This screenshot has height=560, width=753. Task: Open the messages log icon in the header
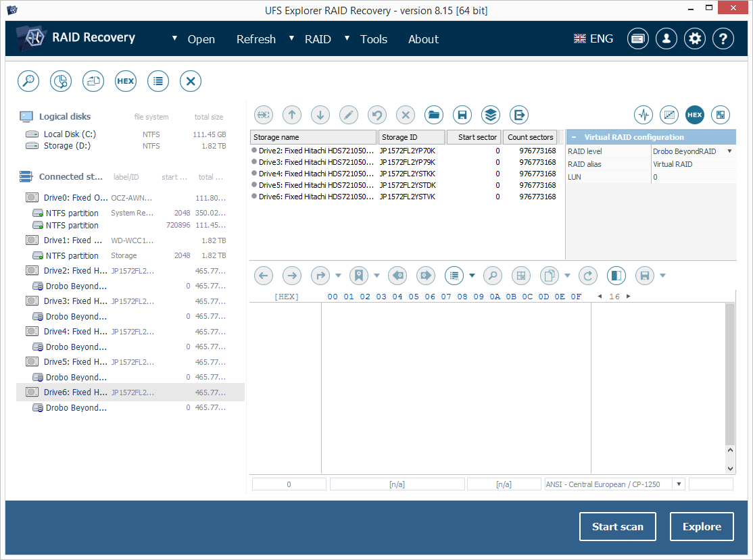[637, 39]
